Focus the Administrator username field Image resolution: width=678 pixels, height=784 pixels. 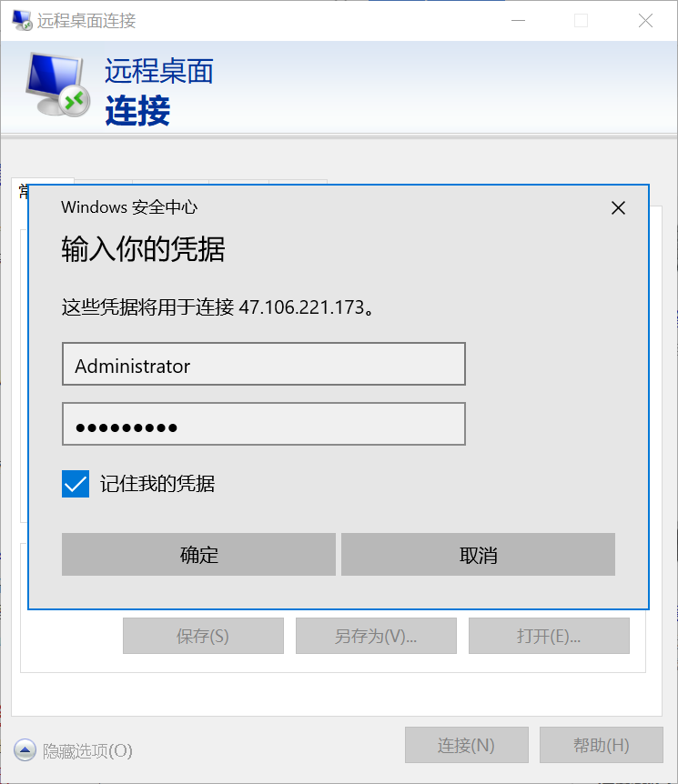(264, 364)
